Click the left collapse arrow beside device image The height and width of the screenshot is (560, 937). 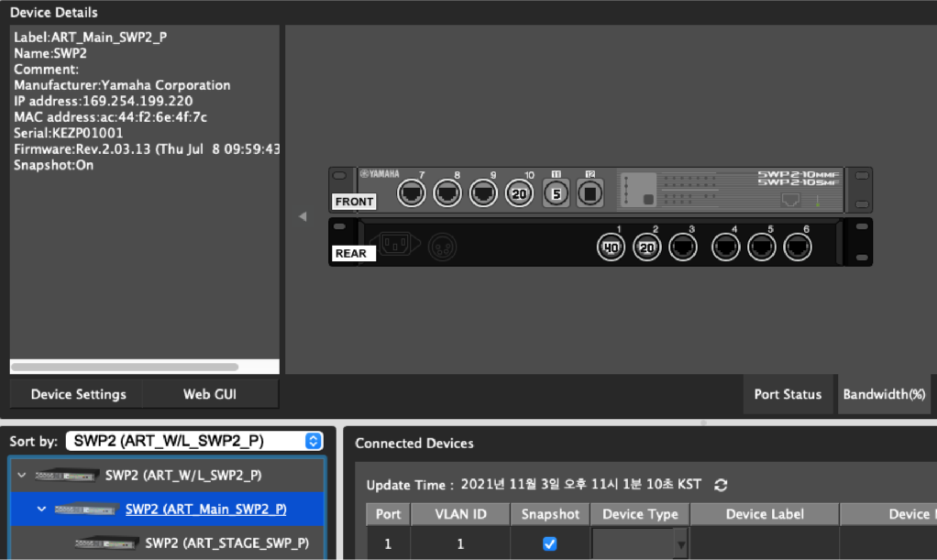pos(303,216)
